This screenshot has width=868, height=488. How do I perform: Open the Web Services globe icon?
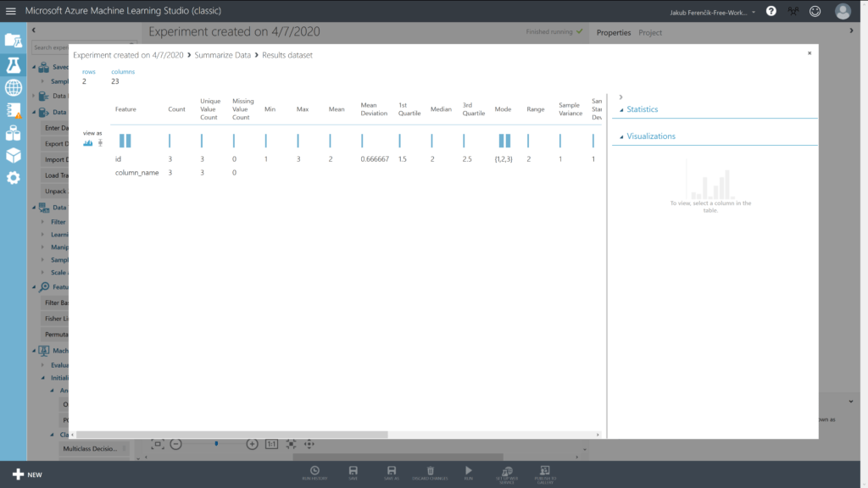pos(13,87)
